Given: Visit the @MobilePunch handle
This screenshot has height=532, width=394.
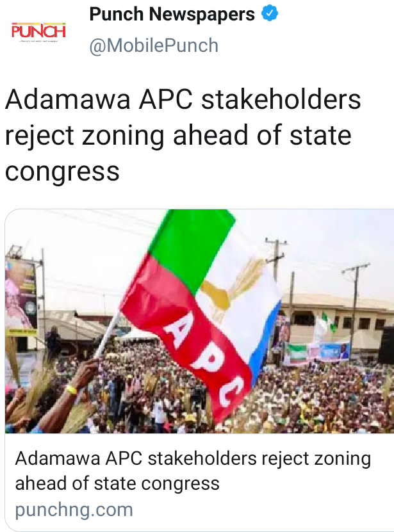Looking at the screenshot, I should point(154,45).
